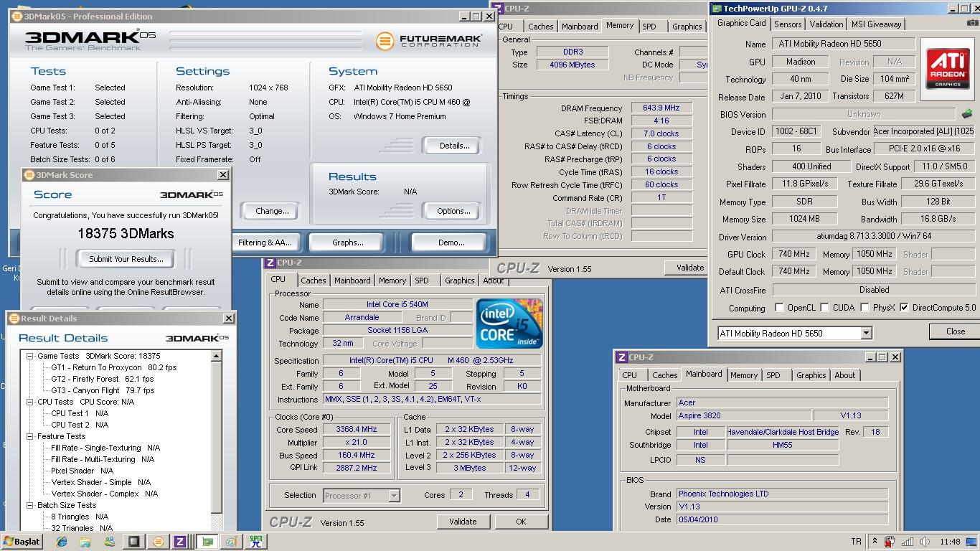Open the GPU selection dropdown in GPU-Z
980x551 pixels.
tap(866, 333)
